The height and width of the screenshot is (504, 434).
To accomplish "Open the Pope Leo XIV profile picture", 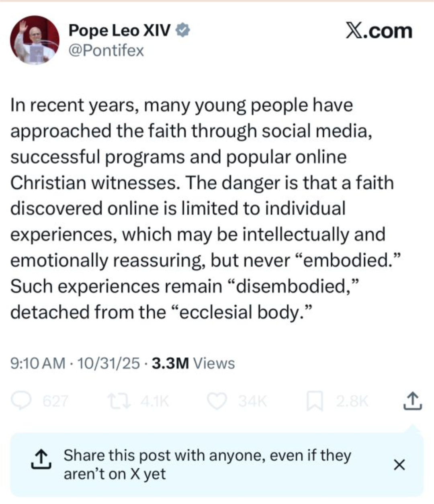I will click(x=35, y=40).
